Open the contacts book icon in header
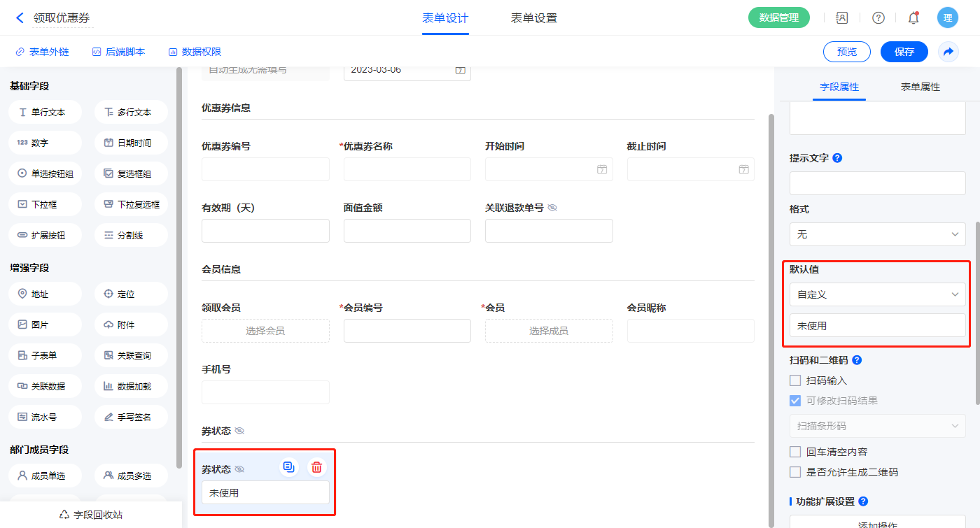This screenshot has width=980, height=528. point(842,17)
